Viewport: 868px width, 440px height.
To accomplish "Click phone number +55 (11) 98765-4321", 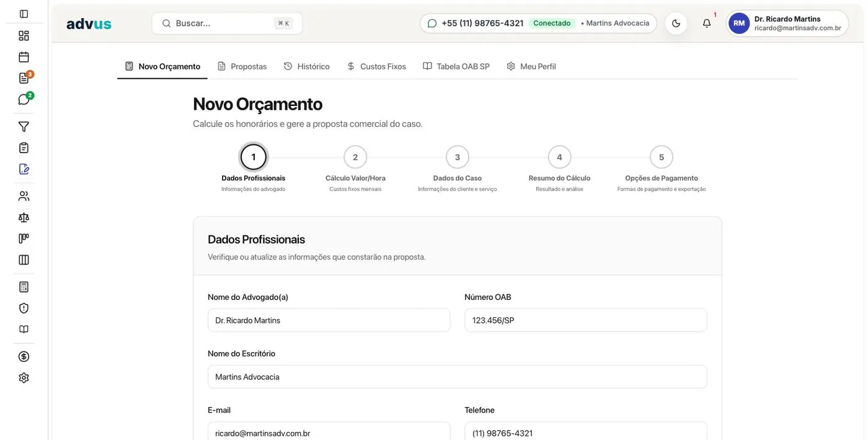I will (x=482, y=24).
